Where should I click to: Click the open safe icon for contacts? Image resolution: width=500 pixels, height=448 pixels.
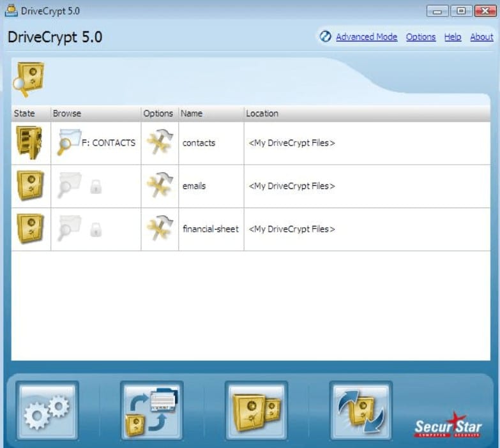pyautogui.click(x=29, y=142)
